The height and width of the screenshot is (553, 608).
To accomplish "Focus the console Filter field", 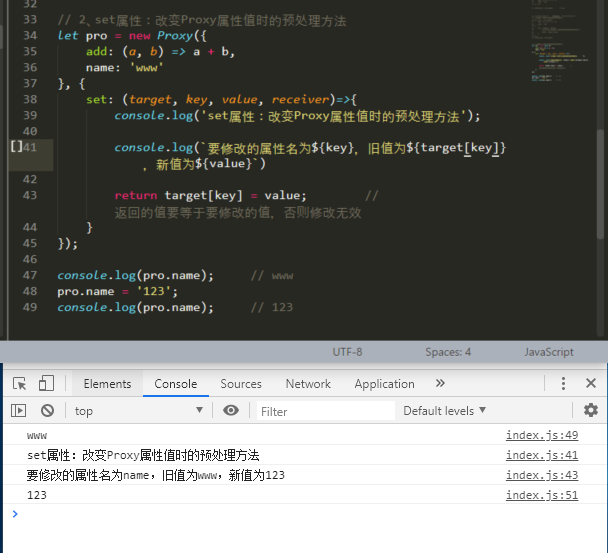I will tap(326, 411).
